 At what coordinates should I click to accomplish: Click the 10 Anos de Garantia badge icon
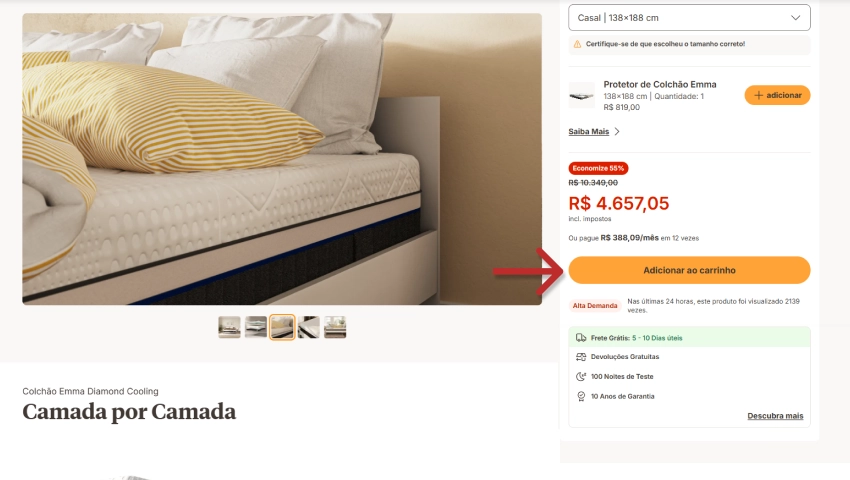click(581, 396)
